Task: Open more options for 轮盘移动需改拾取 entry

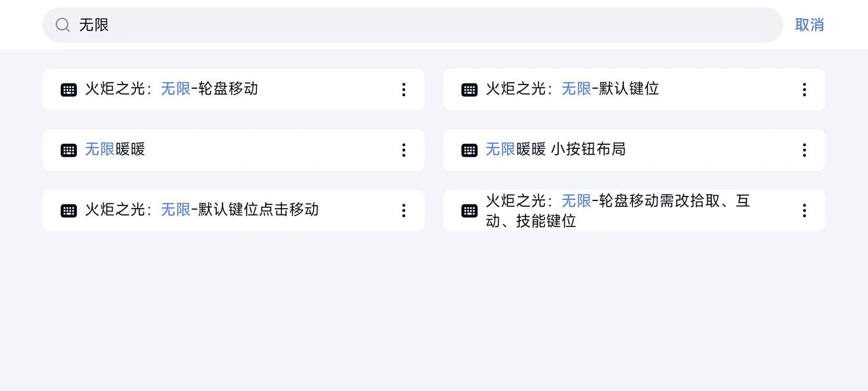Action: [804, 210]
